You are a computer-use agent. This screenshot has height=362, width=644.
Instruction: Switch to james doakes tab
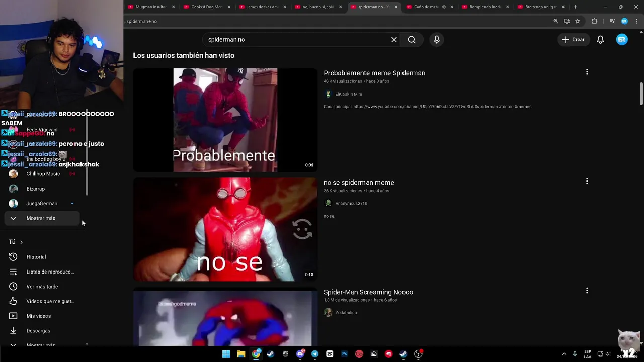(x=262, y=7)
